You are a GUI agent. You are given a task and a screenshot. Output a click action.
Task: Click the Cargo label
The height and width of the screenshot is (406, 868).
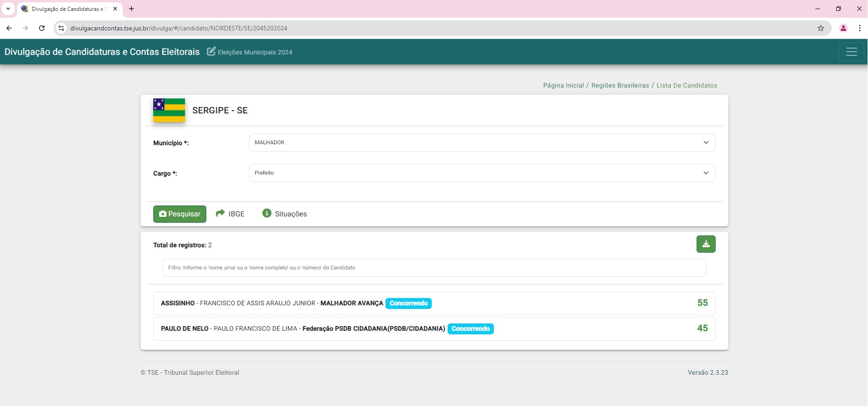[165, 173]
